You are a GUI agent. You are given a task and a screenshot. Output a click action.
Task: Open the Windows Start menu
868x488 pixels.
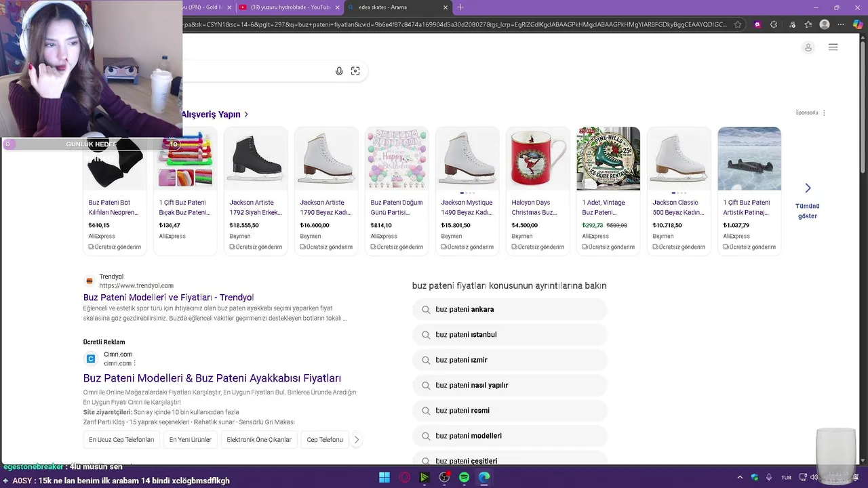coord(384,477)
